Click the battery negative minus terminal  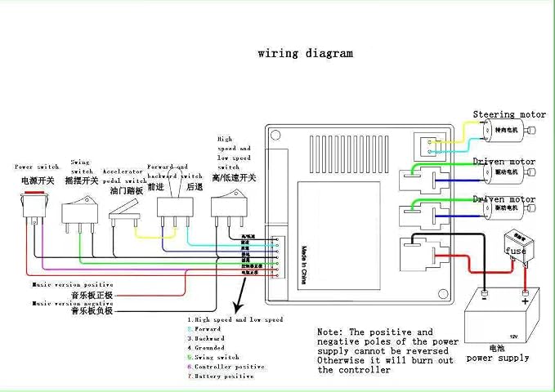(484, 296)
